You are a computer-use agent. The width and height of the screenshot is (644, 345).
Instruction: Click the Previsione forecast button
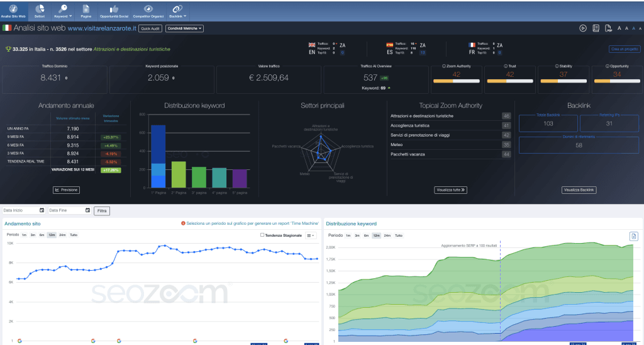[66, 190]
